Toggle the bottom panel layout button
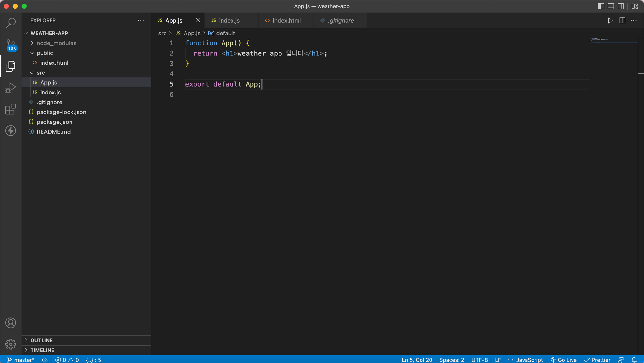 (611, 6)
